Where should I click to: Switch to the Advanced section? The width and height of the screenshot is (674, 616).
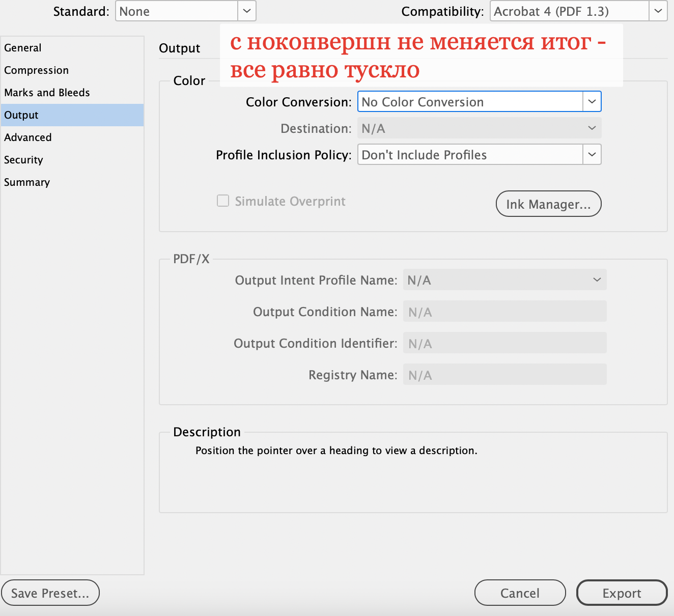pos(72,137)
